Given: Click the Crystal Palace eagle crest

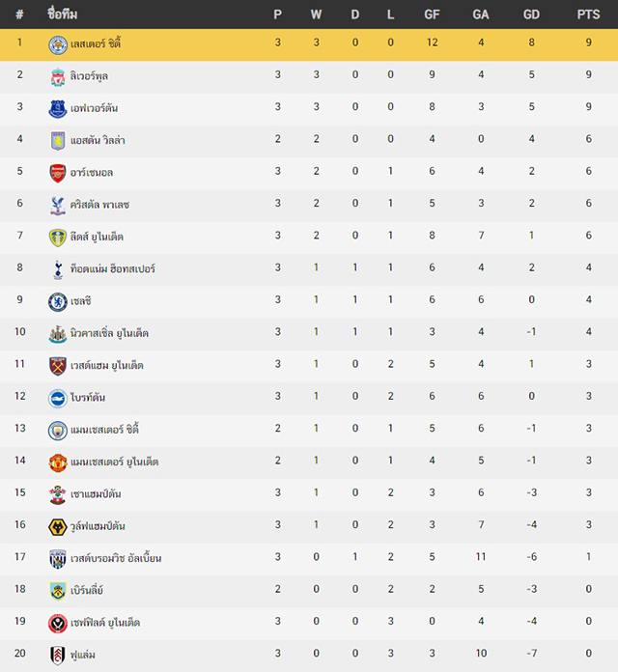Looking at the screenshot, I should 57,206.
